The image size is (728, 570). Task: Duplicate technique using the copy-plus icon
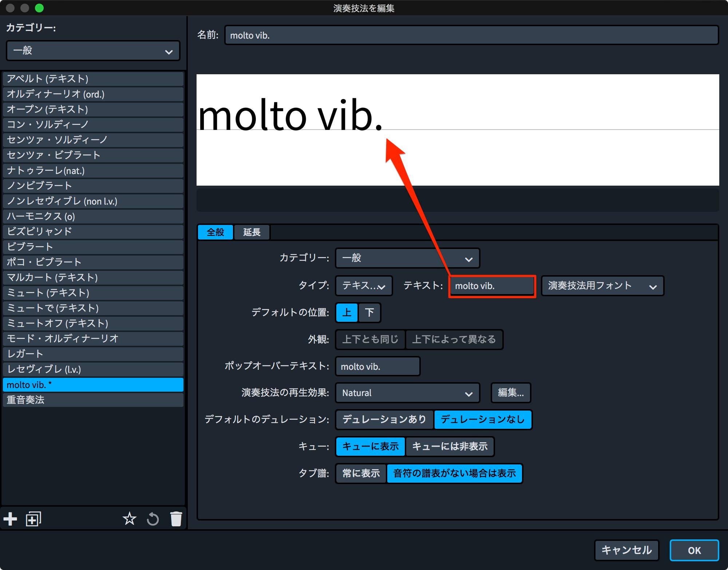[33, 519]
